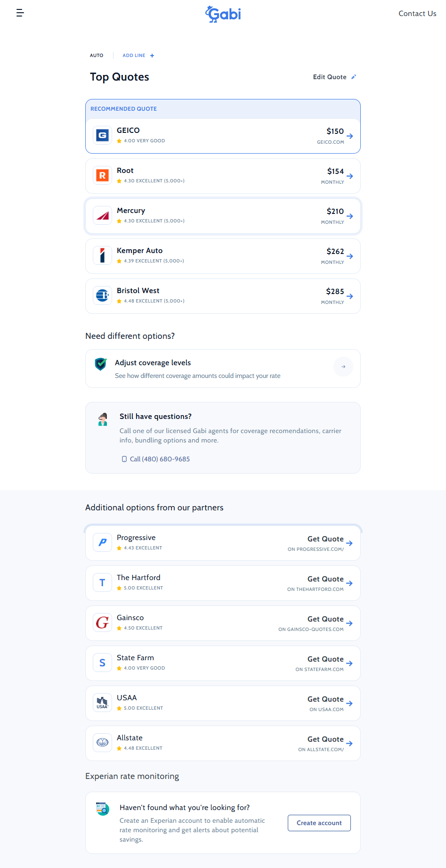The width and height of the screenshot is (446, 868).
Task: Get a quote from State Farm
Action: tap(326, 659)
